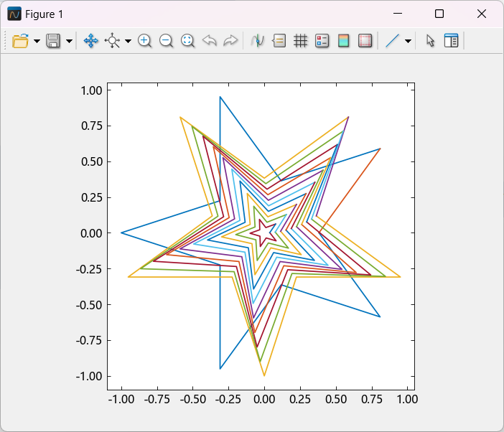Toggle the axes box outline icon
504x432 pixels.
point(365,41)
